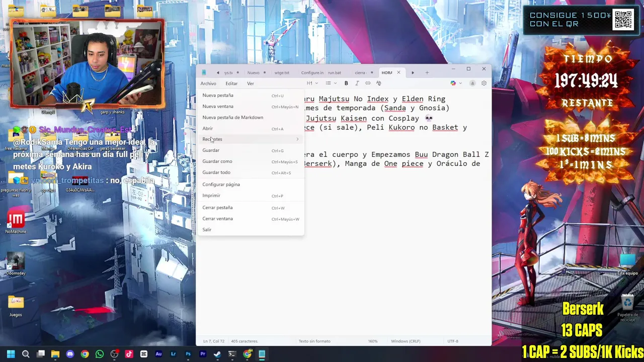Viewport: 644px width, 362px height.
Task: Close the active HORA tab
Action: (398, 73)
